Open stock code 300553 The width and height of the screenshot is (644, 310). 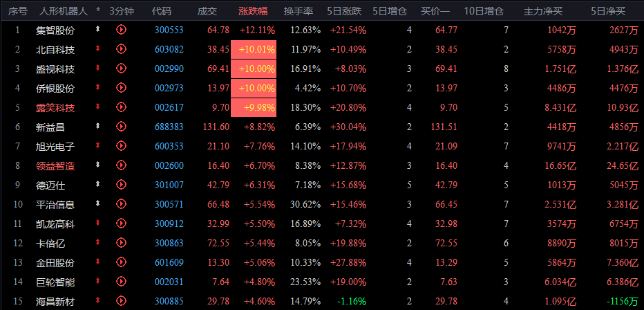169,30
